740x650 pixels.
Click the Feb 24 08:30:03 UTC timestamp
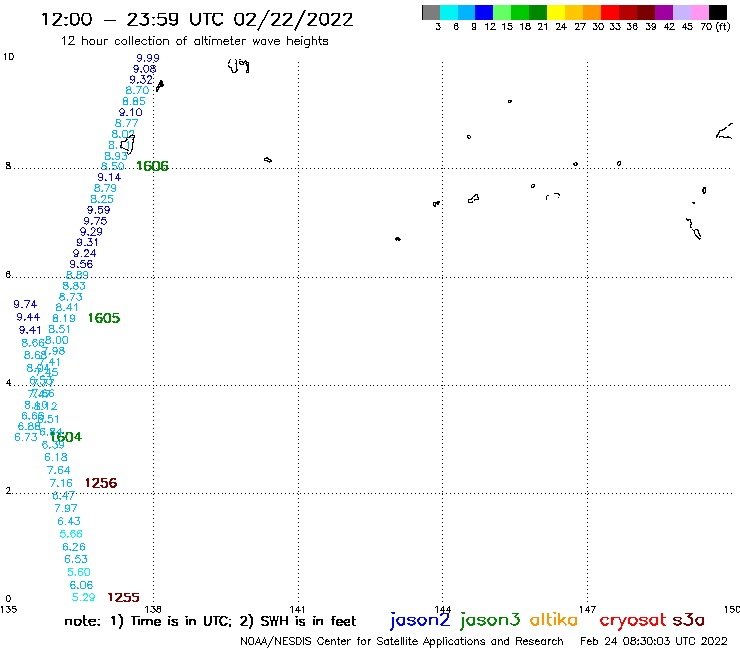click(x=654, y=641)
